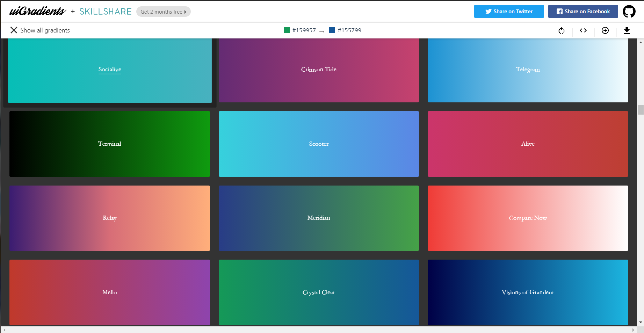Click the add gradient plus icon
Viewport: 644px width, 333px height.
tap(605, 30)
